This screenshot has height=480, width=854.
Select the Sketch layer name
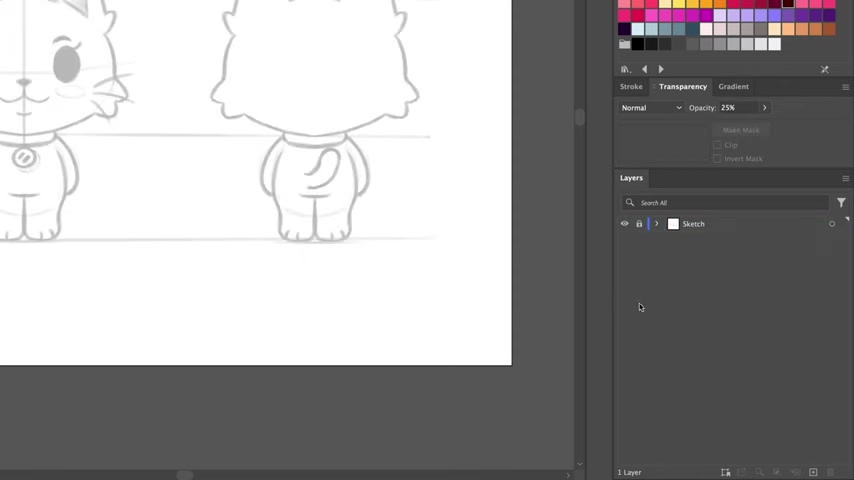pyautogui.click(x=693, y=224)
